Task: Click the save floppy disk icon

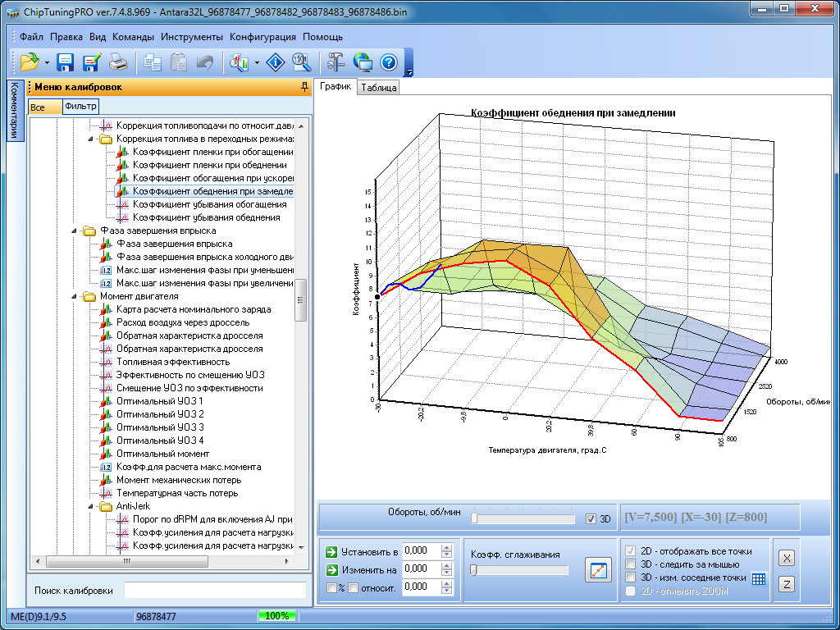Action: 66,62
